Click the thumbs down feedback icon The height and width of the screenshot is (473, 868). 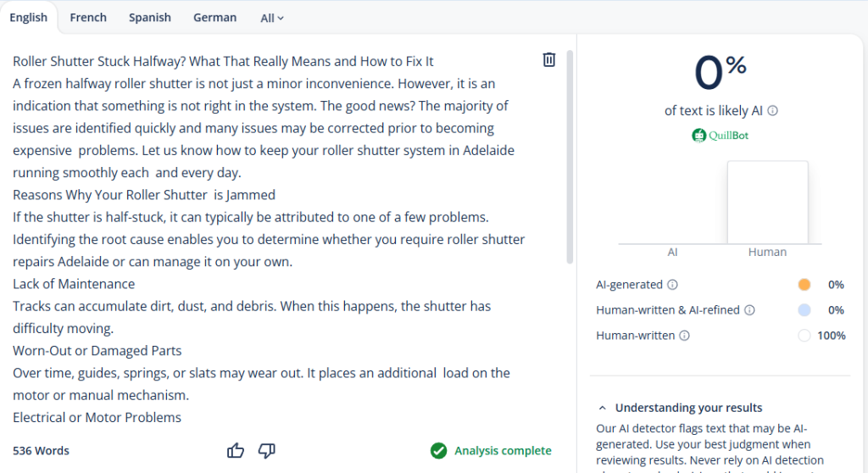(x=266, y=451)
